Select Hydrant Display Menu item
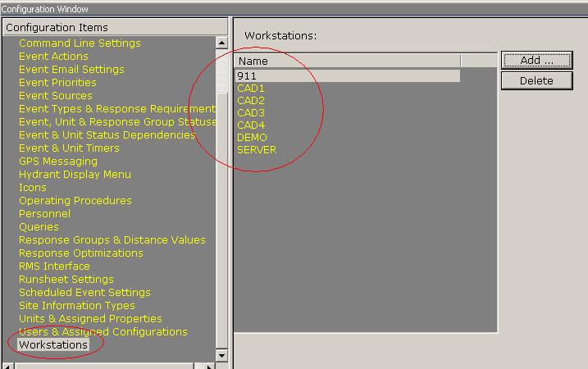Viewport: 588px width, 369px height. pyautogui.click(x=75, y=174)
